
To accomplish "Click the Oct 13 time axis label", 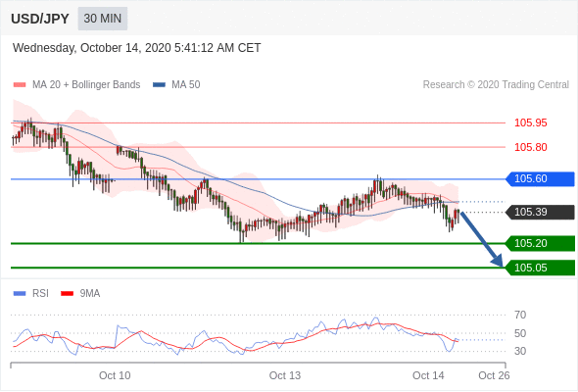I will click(x=285, y=375).
